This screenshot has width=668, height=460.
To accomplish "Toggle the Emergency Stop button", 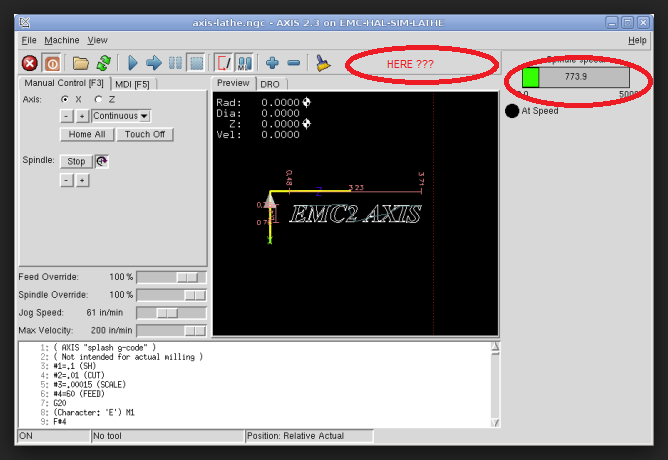I will click(29, 63).
